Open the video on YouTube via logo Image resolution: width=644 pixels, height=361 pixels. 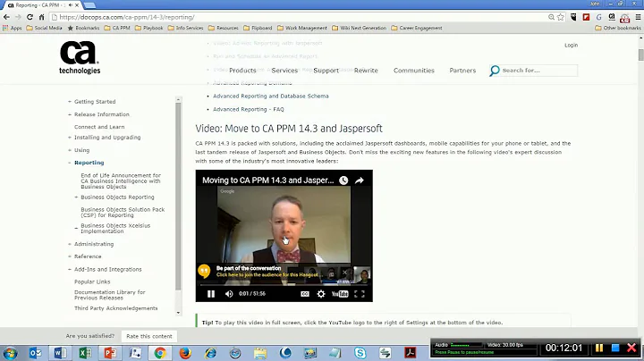pos(340,294)
